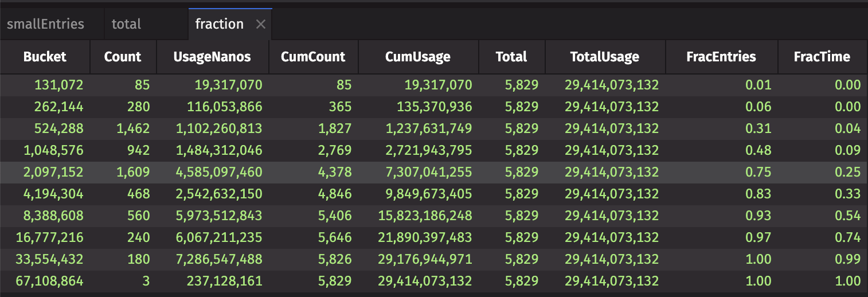Select the 131,072 bucket cell

click(59, 85)
